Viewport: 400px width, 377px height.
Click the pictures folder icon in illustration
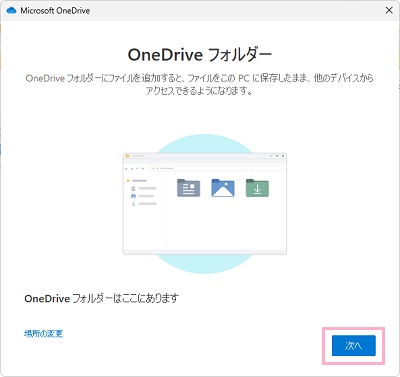click(223, 188)
